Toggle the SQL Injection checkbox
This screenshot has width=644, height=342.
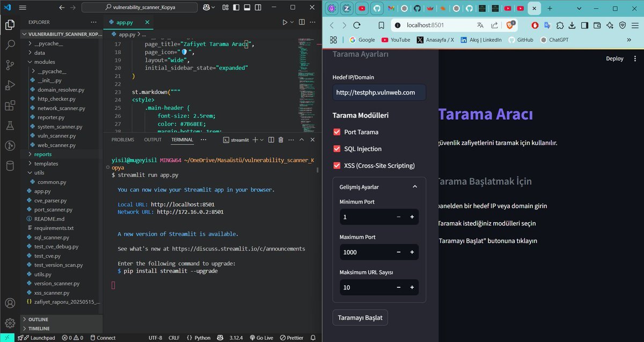coord(337,149)
